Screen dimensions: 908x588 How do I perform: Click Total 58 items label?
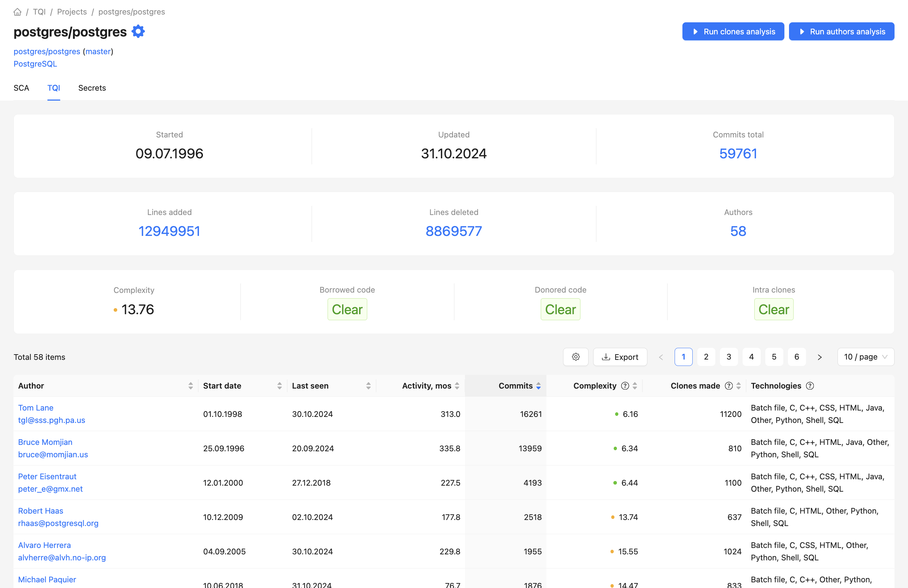[39, 357]
